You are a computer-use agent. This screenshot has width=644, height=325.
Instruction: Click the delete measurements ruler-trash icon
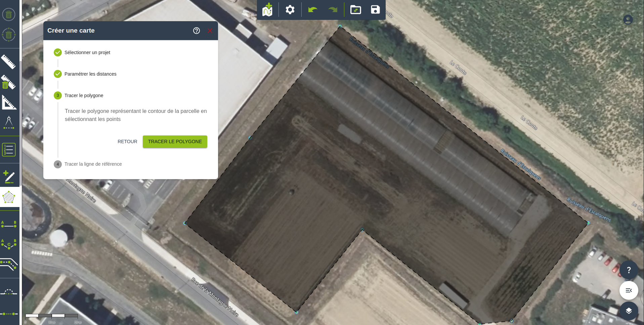tap(9, 82)
